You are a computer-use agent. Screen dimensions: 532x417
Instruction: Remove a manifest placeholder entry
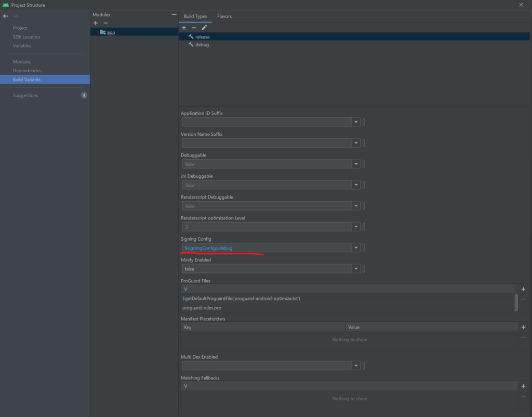tap(523, 337)
